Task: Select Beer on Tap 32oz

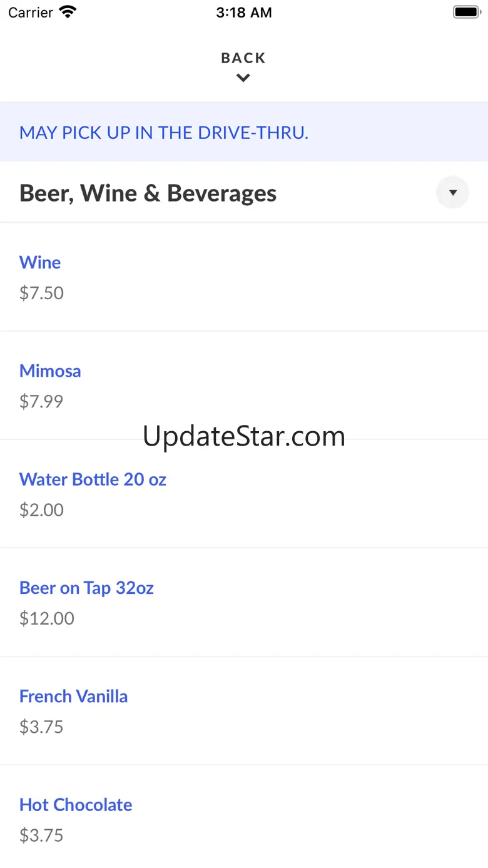Action: click(x=86, y=588)
